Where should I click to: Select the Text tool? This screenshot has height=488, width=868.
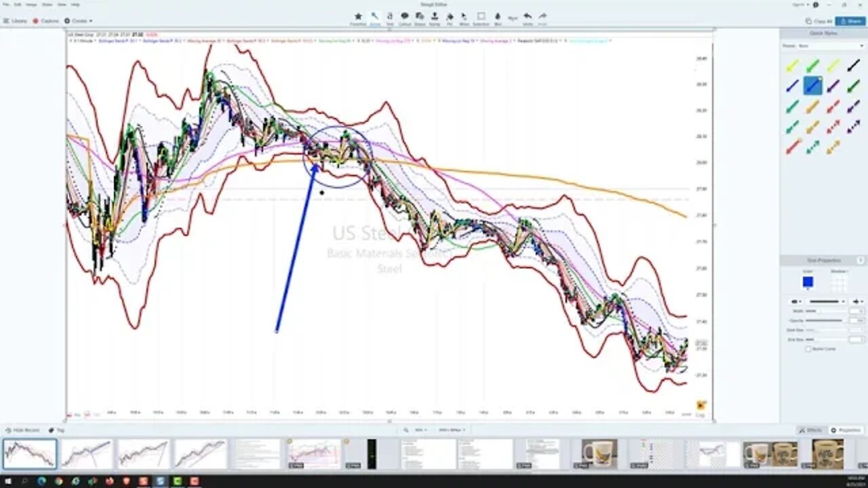click(x=390, y=18)
